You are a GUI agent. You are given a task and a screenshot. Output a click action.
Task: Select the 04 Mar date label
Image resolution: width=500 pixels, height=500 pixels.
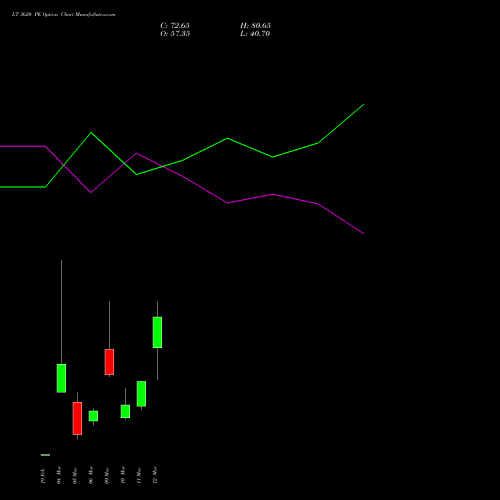tap(59, 475)
